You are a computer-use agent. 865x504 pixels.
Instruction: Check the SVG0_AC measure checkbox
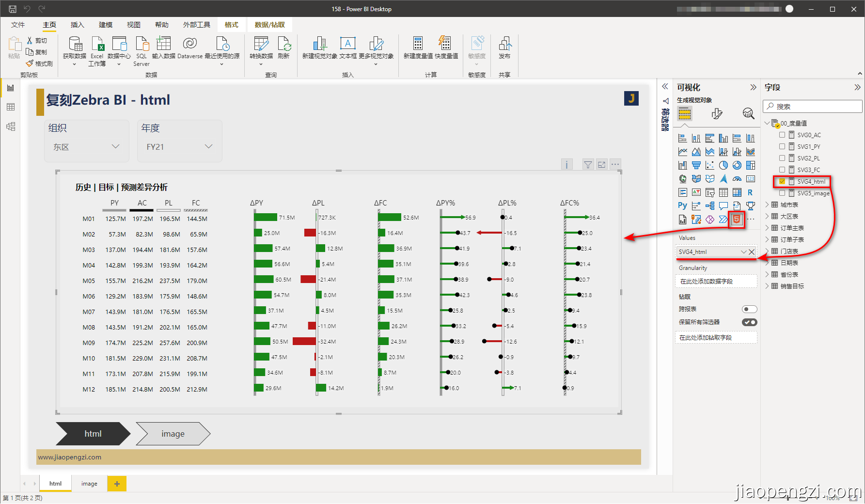coord(782,135)
